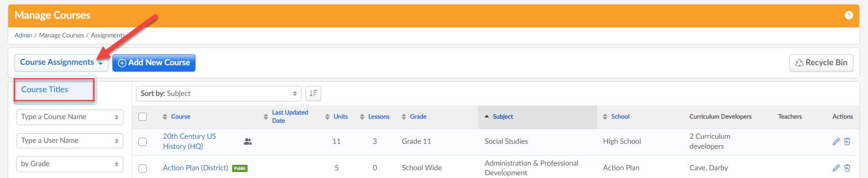Open the Sort by: Subject dropdown

219,94
